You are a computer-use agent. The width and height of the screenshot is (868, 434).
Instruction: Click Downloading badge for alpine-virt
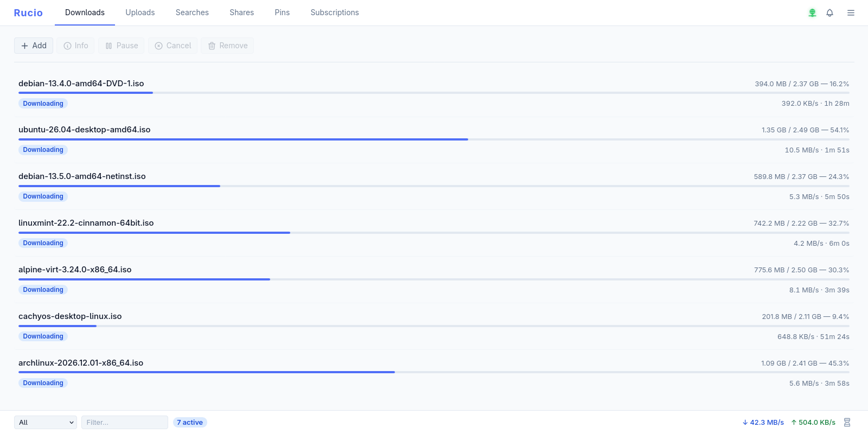pos(43,290)
